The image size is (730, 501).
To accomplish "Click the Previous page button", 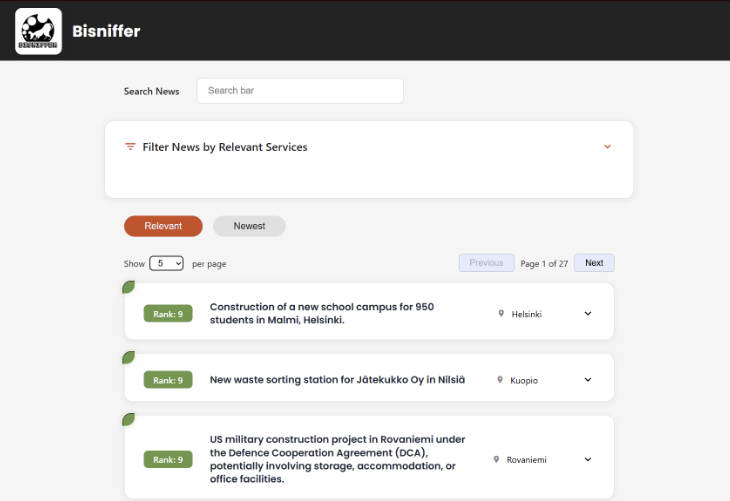I will click(487, 263).
